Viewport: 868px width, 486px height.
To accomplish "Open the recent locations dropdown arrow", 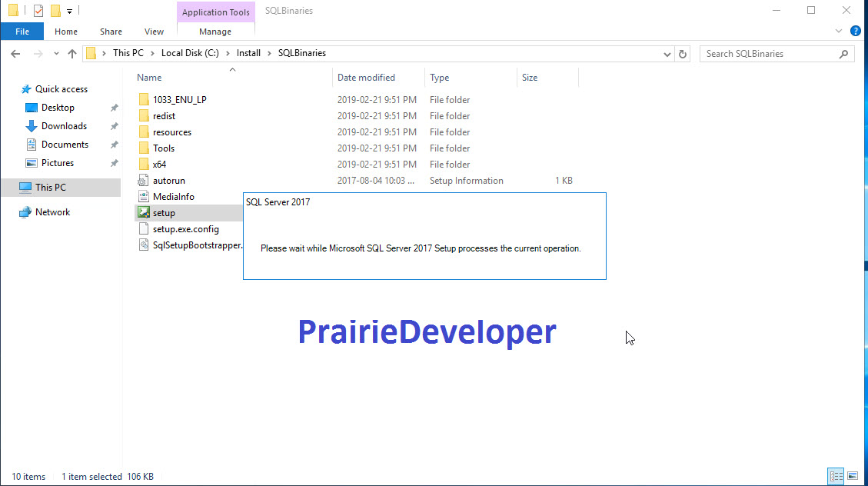I will (56, 54).
